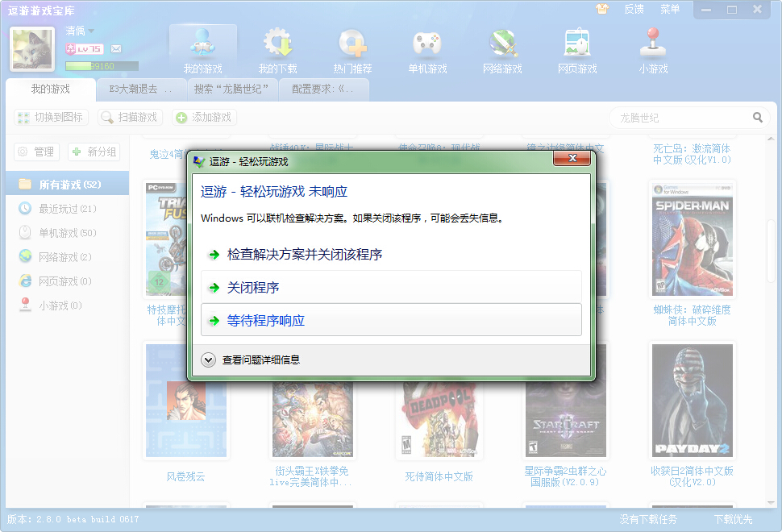Open the 菜单 menu

[x=670, y=9]
